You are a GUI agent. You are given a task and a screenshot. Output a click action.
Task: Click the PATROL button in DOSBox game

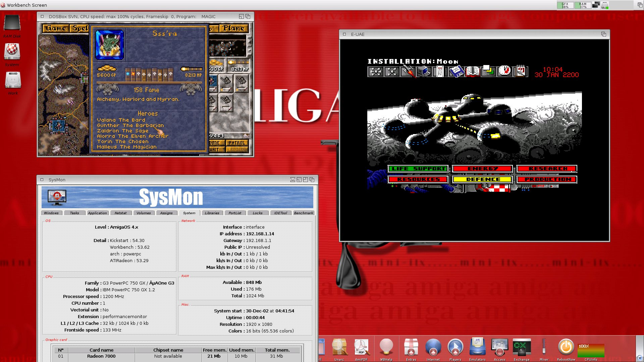coord(237,143)
